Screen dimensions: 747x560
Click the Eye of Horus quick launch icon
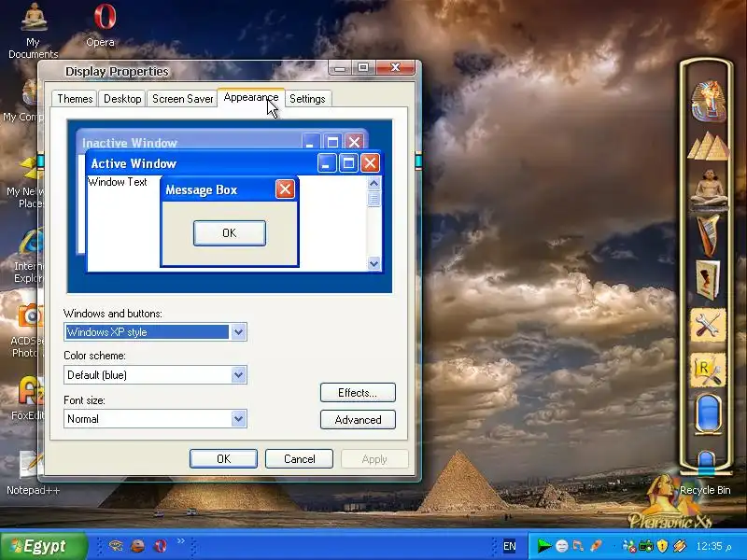(x=116, y=546)
